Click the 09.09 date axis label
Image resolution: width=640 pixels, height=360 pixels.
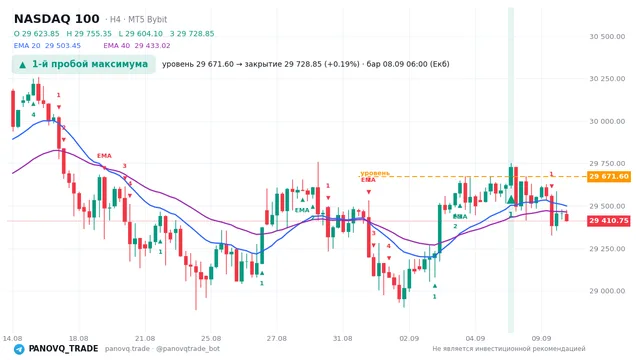tap(541, 339)
